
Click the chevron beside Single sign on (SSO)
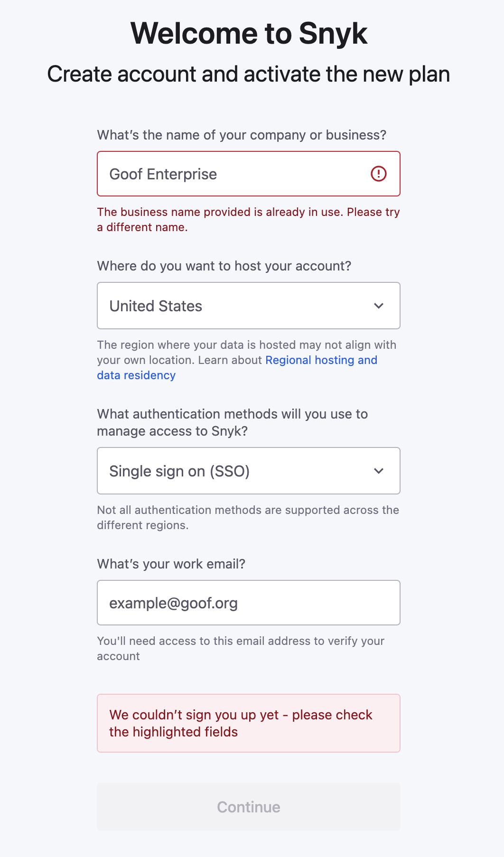(x=378, y=471)
